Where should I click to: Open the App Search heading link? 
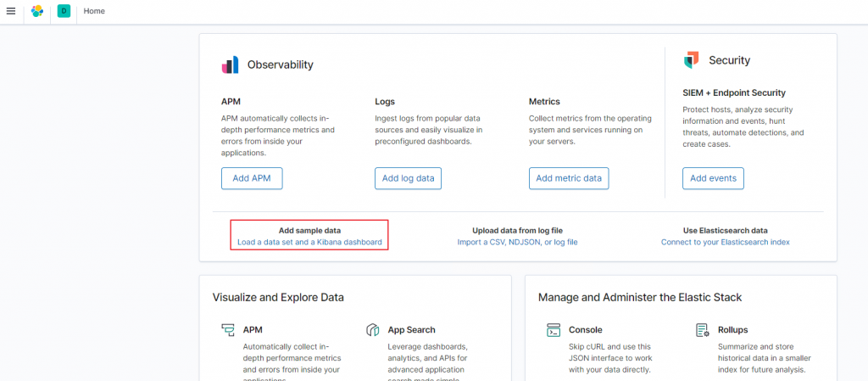pos(411,330)
